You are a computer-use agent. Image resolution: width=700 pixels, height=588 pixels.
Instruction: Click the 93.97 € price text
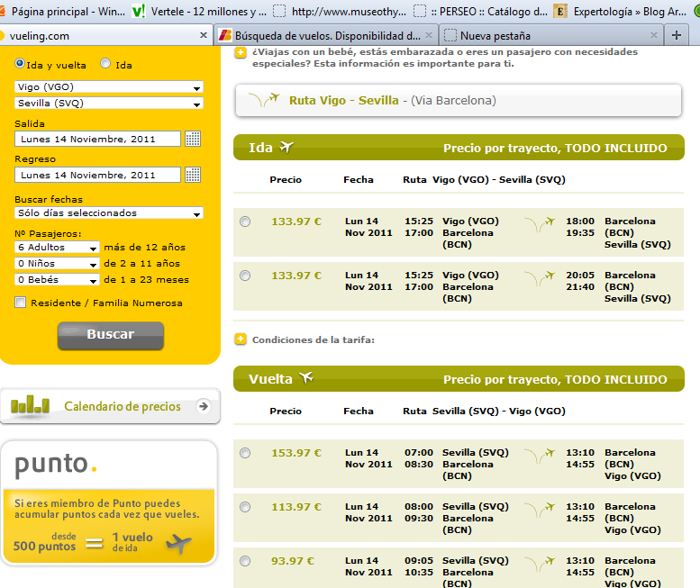(293, 561)
